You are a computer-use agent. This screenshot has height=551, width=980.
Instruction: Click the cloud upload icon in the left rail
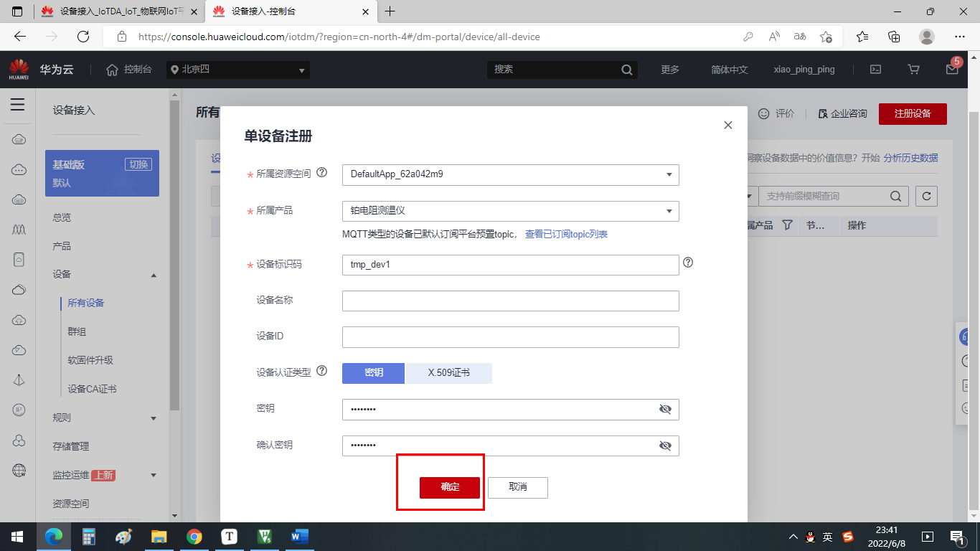19,320
